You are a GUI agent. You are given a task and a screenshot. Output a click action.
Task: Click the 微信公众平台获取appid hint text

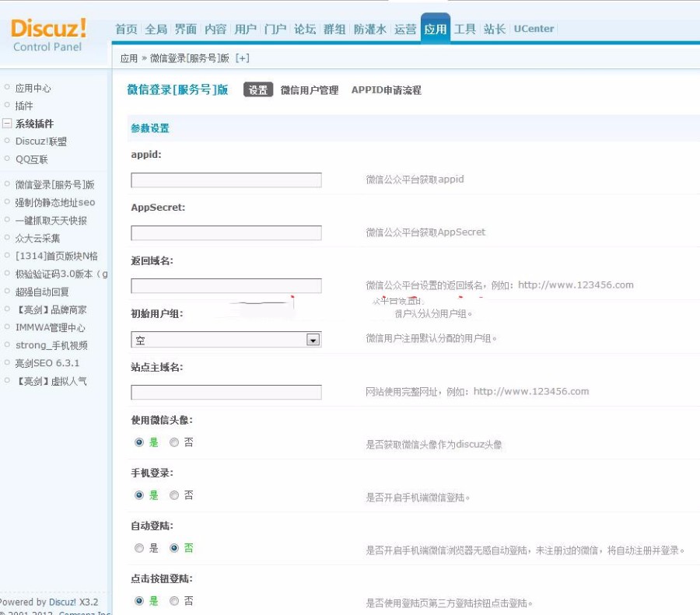[415, 180]
